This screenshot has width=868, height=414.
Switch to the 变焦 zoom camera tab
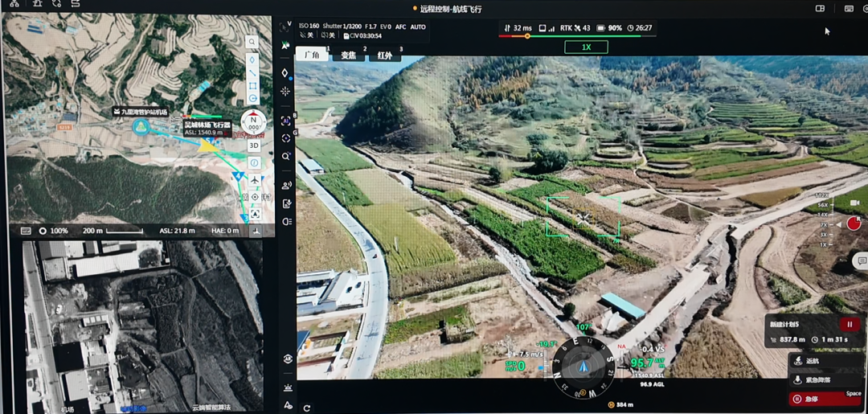coord(348,55)
